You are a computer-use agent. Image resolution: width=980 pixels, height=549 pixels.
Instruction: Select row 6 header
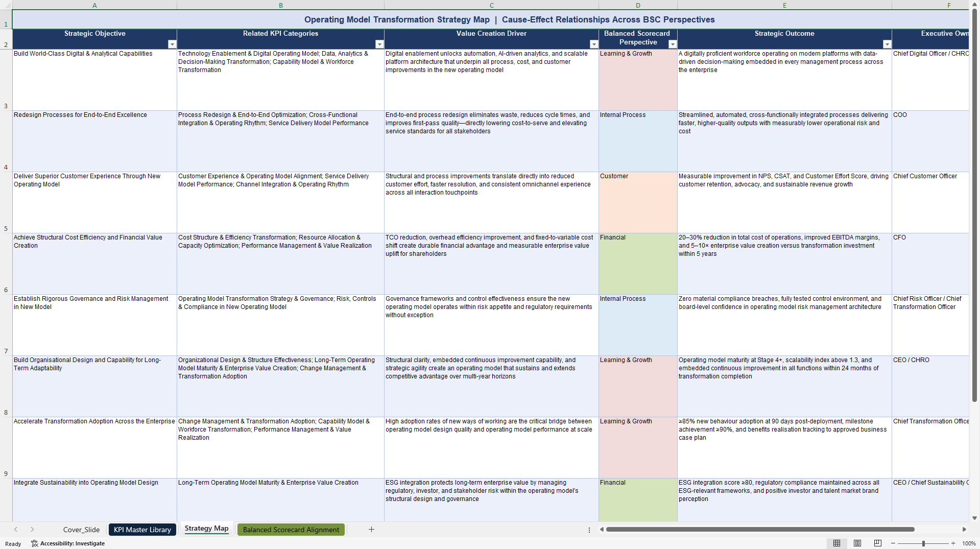[6, 264]
